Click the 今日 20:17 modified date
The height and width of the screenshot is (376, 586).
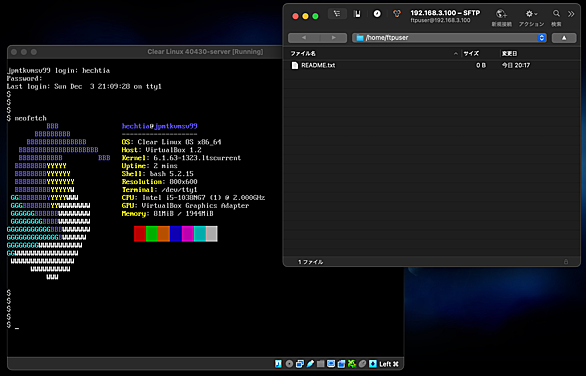tap(516, 65)
